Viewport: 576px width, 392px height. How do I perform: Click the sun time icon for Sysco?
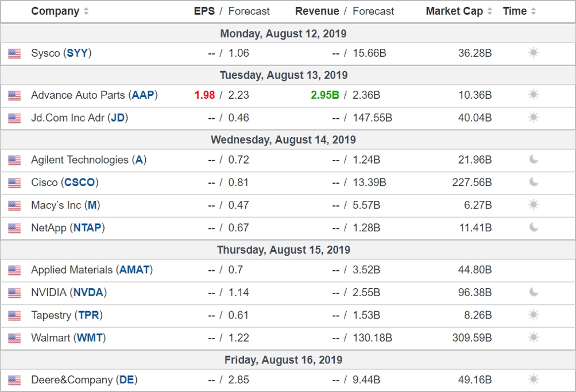click(534, 52)
